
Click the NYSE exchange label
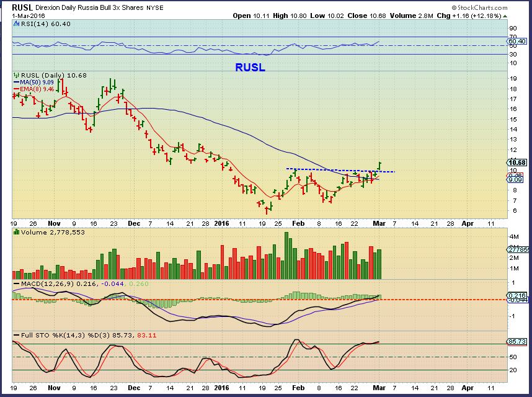(x=155, y=7)
